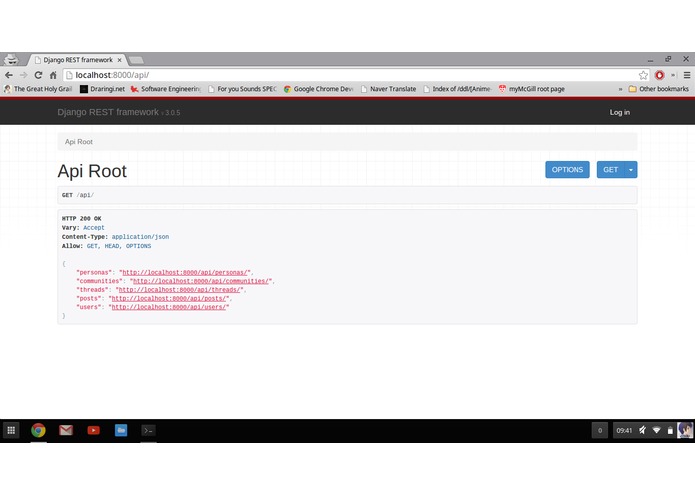Open Draringi.net bookmark
695x494 pixels.
102,89
